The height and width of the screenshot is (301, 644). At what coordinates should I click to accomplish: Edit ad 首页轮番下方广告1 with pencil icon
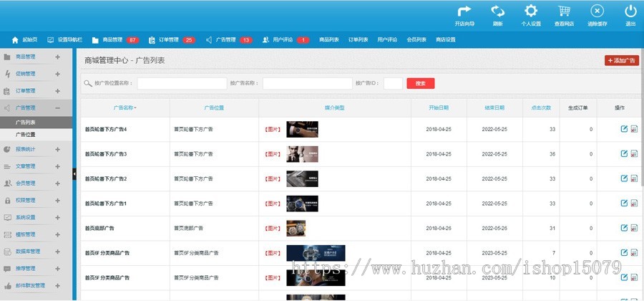pos(624,203)
